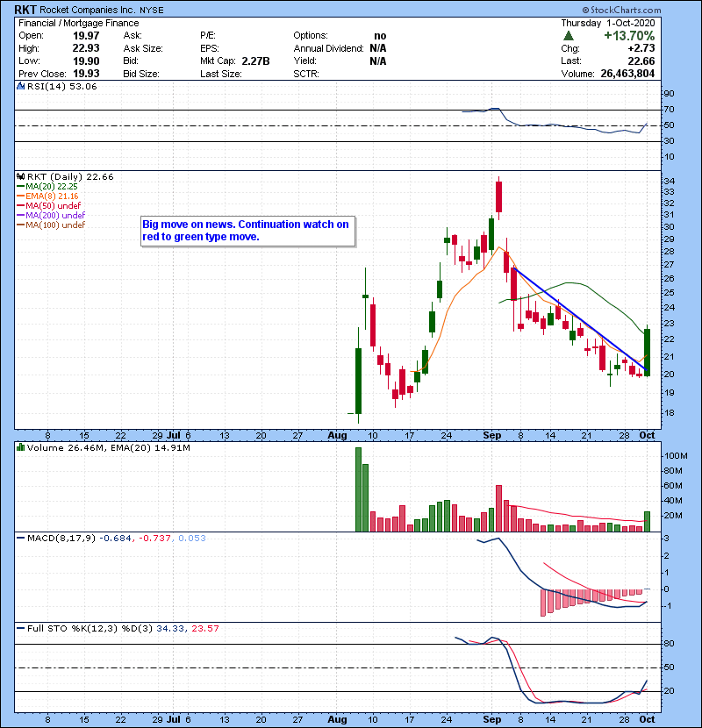Click the High value 22.93

tap(86, 48)
